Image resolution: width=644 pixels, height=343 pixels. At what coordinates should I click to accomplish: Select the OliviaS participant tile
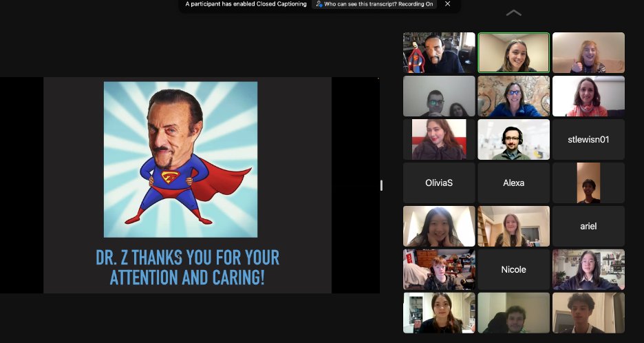coord(439,183)
